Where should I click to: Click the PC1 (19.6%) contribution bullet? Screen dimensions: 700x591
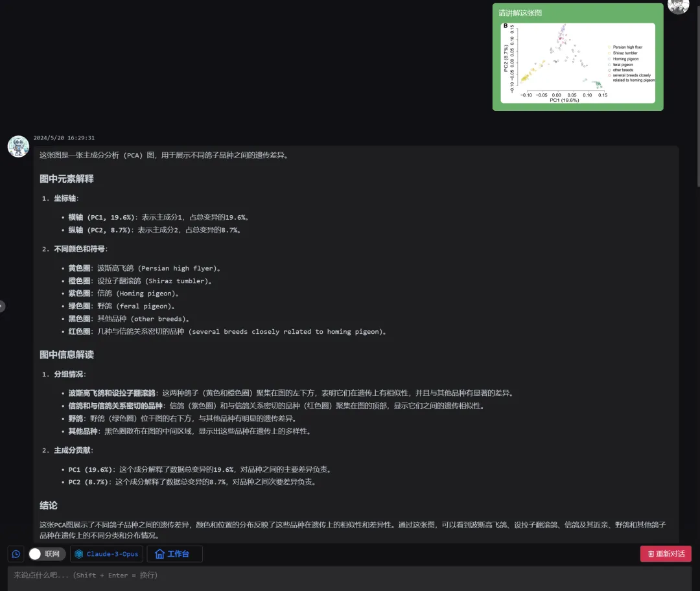coord(200,470)
